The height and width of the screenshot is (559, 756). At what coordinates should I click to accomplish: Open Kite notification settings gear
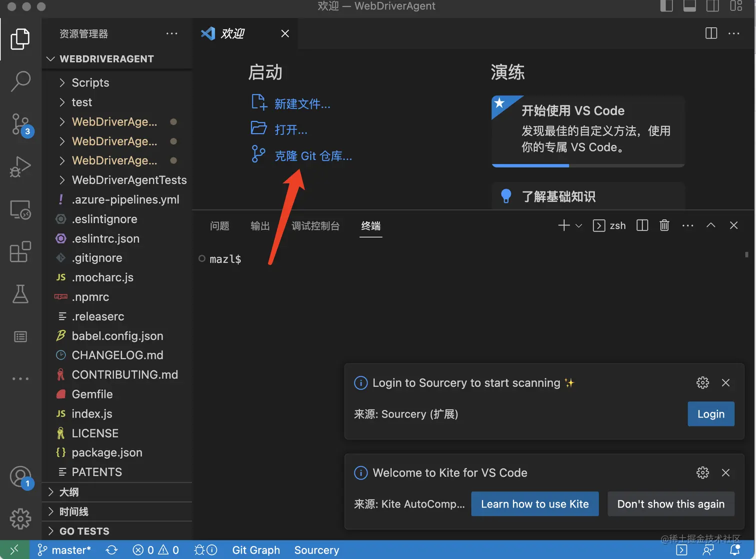point(702,472)
